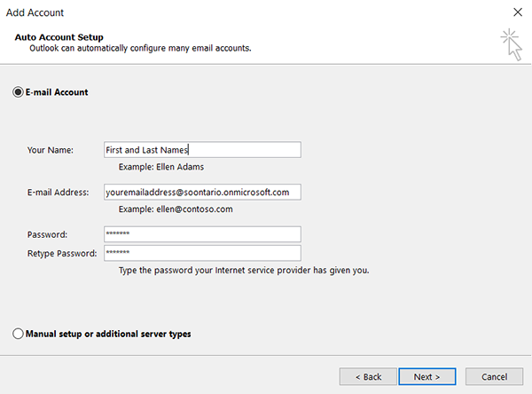Cancel the account setup
The image size is (532, 394).
pos(494,376)
